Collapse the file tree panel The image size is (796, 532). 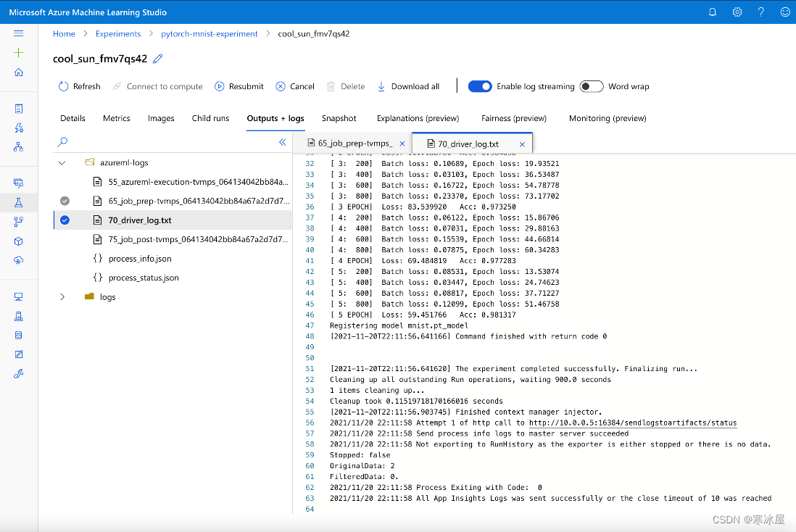(283, 142)
